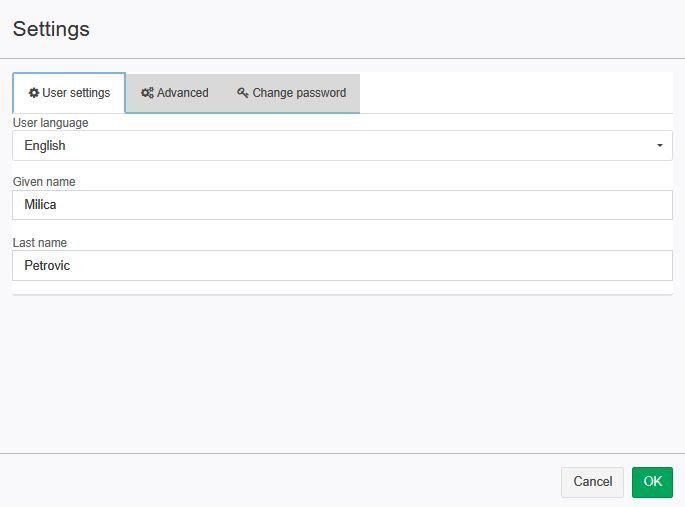Focus the Given name input field
The height and width of the screenshot is (507, 685).
pyautogui.click(x=342, y=205)
